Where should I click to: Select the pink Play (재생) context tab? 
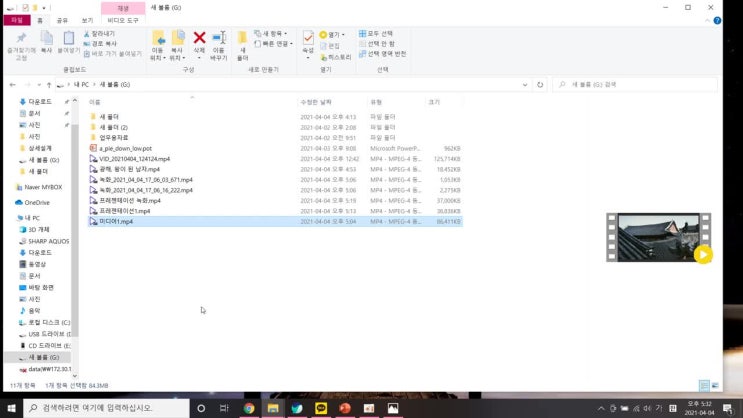pos(123,8)
